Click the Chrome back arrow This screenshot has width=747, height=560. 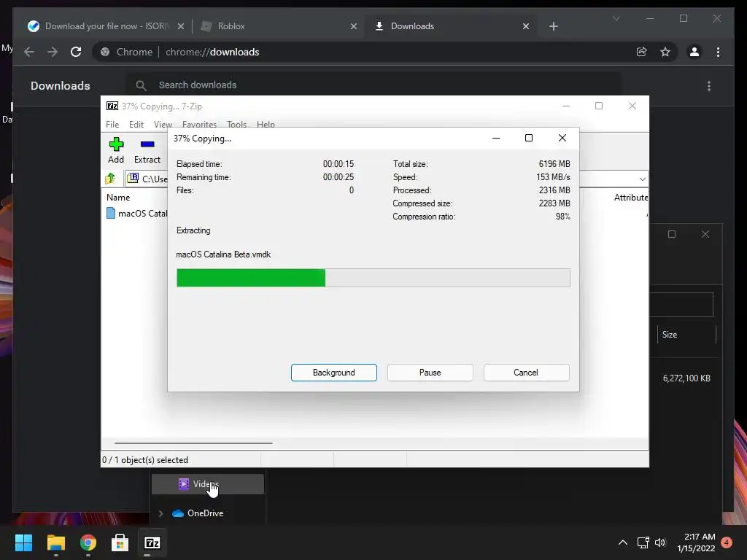29,52
